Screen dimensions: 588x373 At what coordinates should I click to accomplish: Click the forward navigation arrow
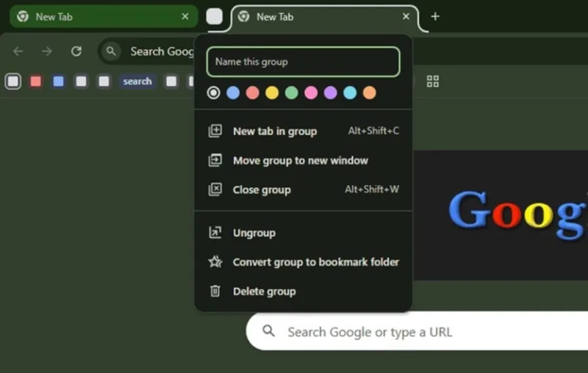(x=47, y=51)
